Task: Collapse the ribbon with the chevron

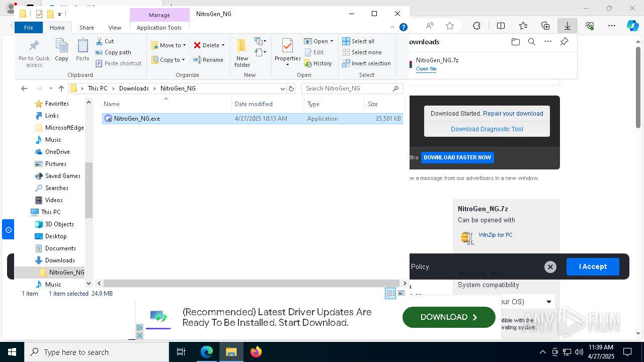Action: [x=393, y=27]
